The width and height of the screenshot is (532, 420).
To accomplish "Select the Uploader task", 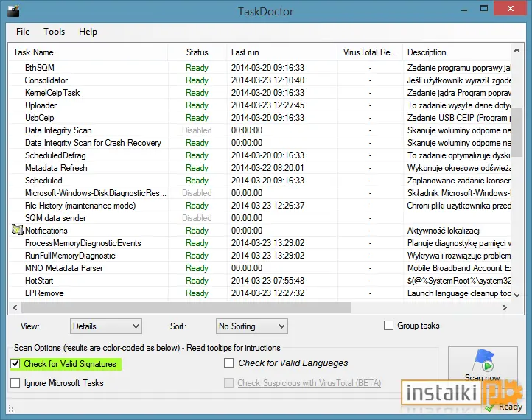I will 41,105.
